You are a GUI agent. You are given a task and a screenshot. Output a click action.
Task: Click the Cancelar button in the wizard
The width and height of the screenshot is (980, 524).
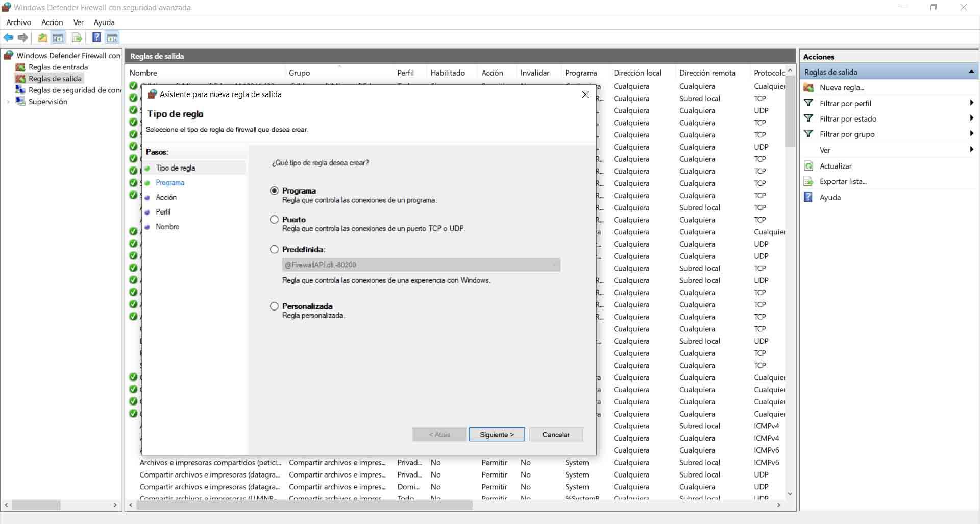(x=556, y=435)
